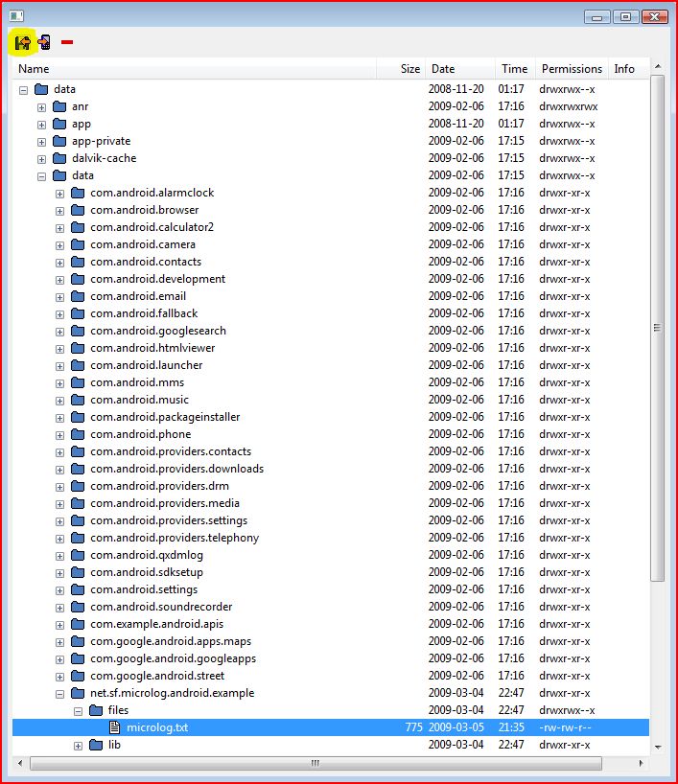This screenshot has height=784, width=678.
Task: Select the com.android.music row
Action: (x=331, y=400)
